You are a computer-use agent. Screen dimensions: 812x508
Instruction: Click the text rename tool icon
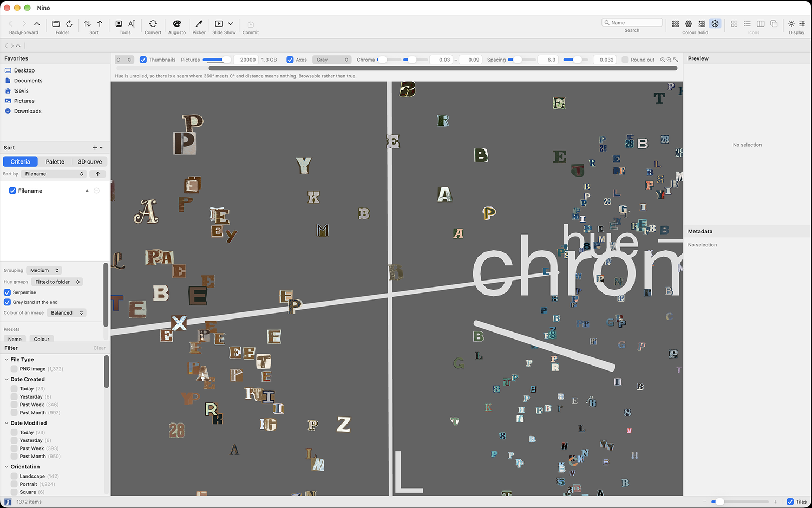(132, 24)
